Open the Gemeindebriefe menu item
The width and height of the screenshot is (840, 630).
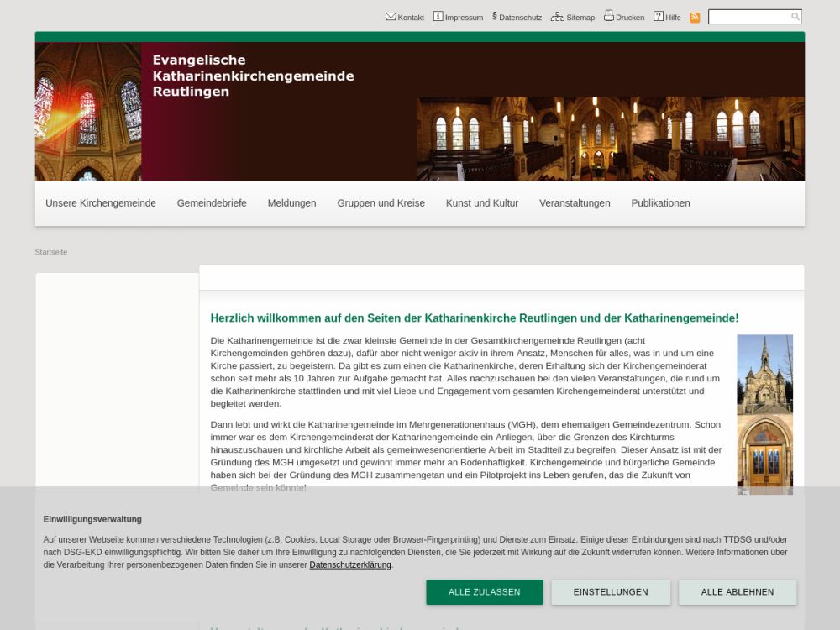coord(212,203)
